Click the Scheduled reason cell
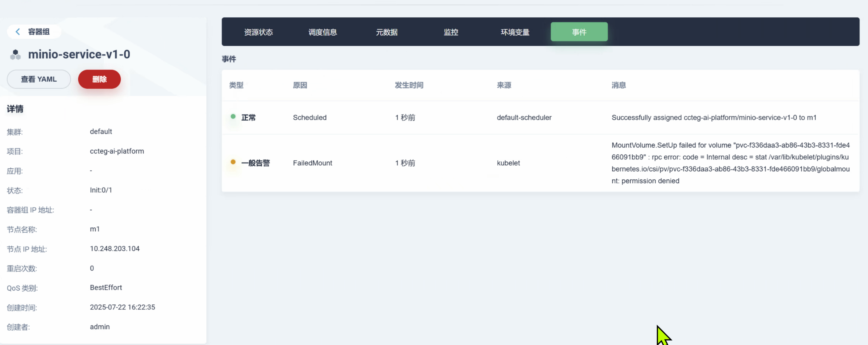 tap(310, 118)
